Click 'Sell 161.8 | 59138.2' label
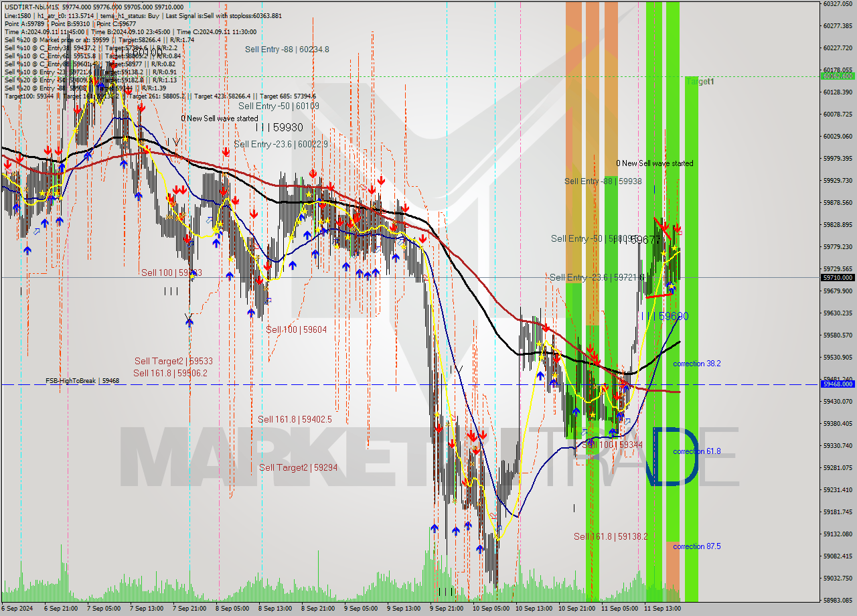 click(x=611, y=536)
